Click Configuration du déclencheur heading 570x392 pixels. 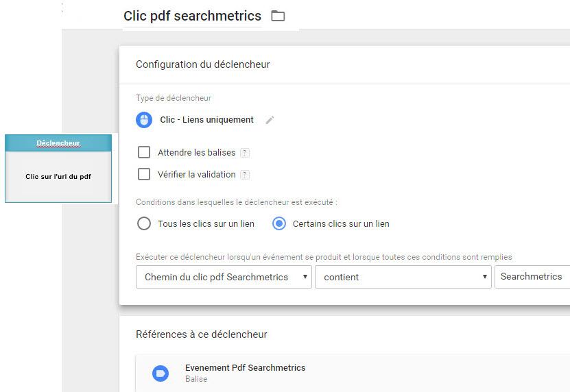tap(203, 64)
